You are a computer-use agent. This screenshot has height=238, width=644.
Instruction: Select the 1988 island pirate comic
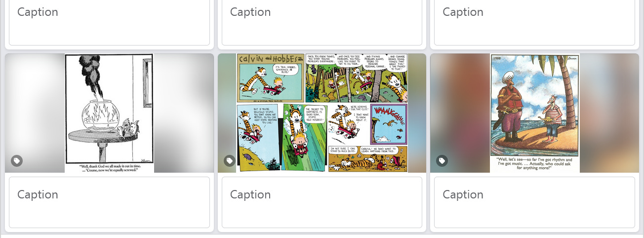pyautogui.click(x=534, y=113)
